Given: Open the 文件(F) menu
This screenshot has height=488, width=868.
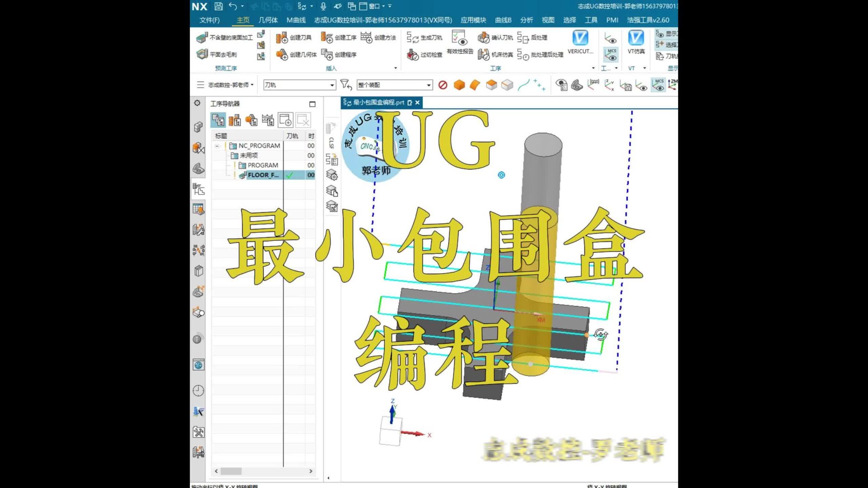Looking at the screenshot, I should point(209,20).
